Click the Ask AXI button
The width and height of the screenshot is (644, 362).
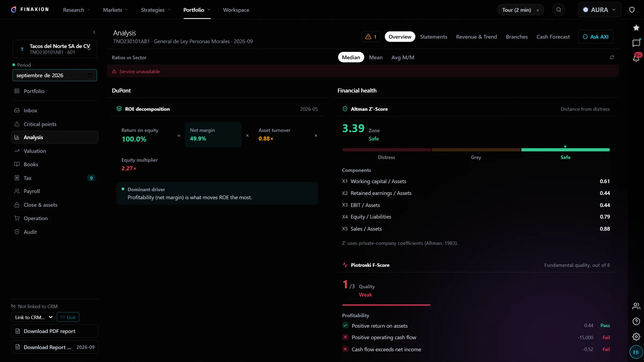point(595,37)
